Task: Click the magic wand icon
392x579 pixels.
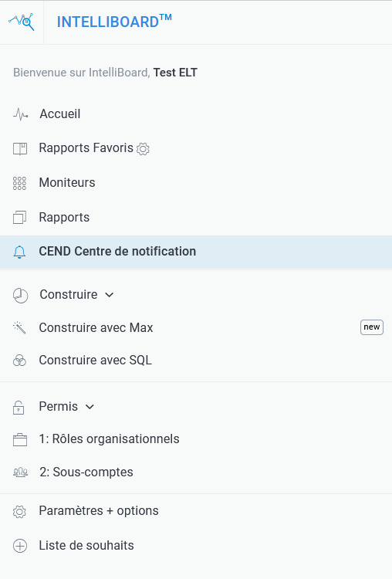Action: (19, 327)
